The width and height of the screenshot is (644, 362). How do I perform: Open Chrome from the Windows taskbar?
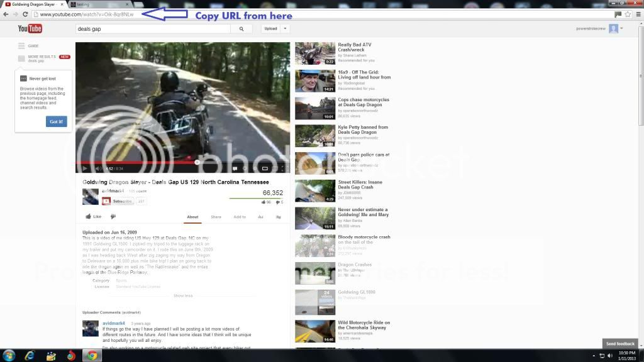pos(92,355)
